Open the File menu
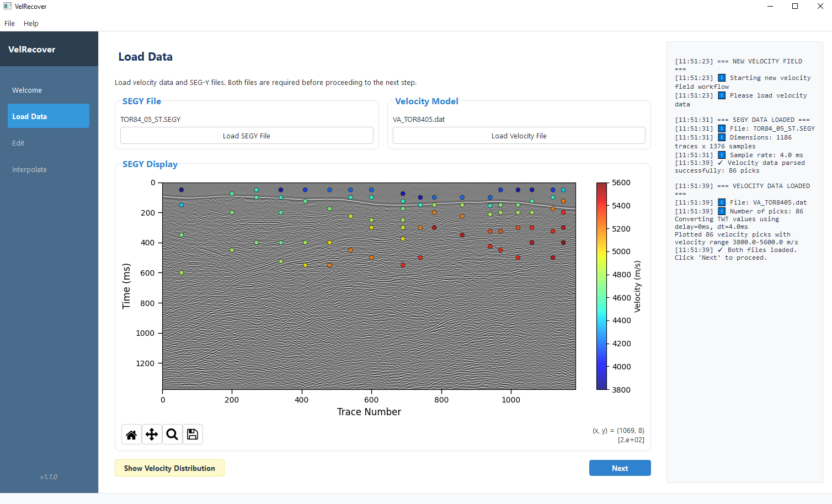 [x=9, y=23]
